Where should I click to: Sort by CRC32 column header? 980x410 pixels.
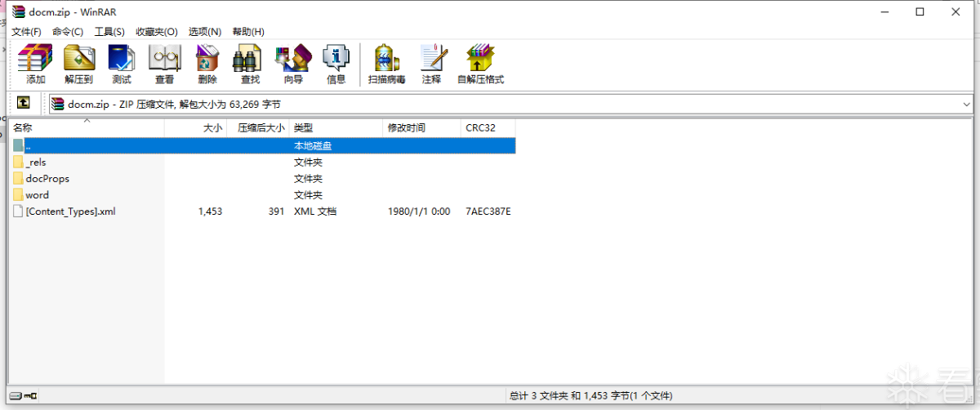pyautogui.click(x=488, y=128)
